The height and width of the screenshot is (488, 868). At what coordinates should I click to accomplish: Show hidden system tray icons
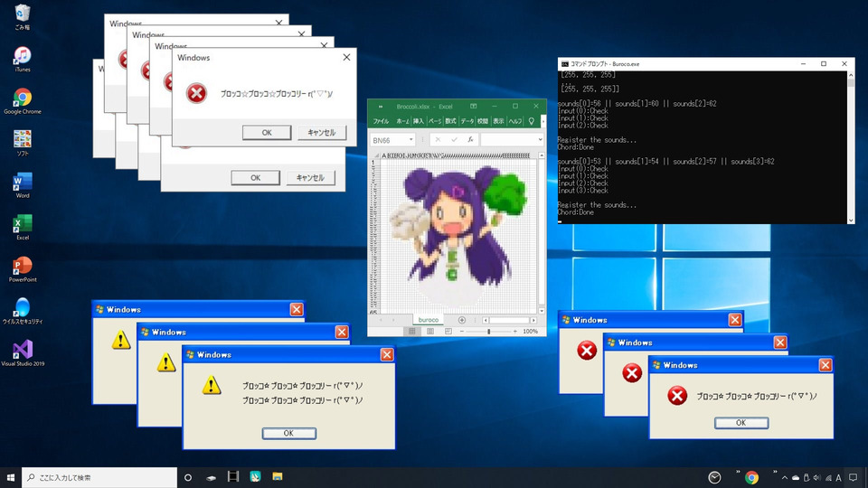point(785,477)
